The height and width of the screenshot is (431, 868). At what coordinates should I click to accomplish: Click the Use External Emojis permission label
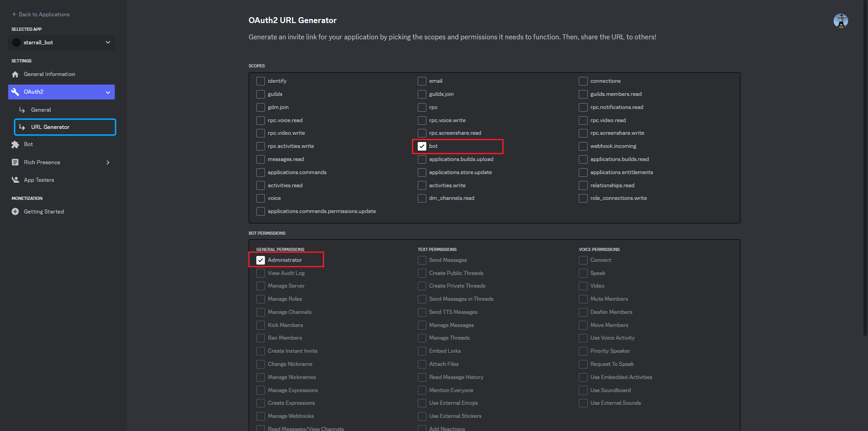point(453,403)
